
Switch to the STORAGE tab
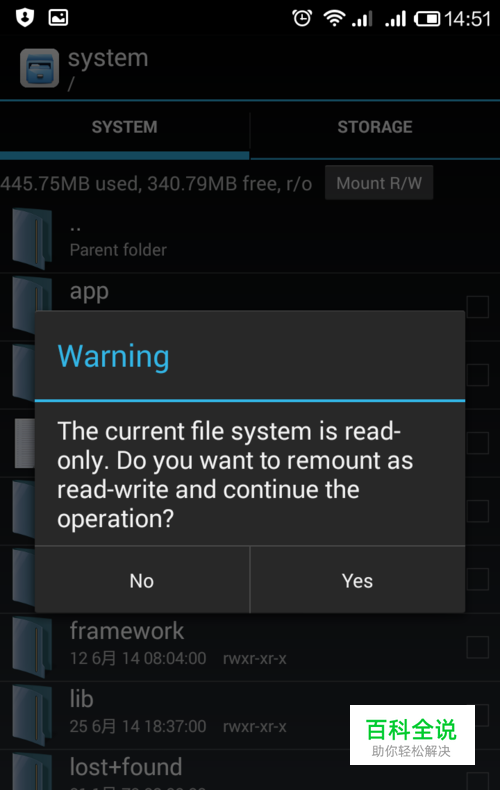(375, 127)
